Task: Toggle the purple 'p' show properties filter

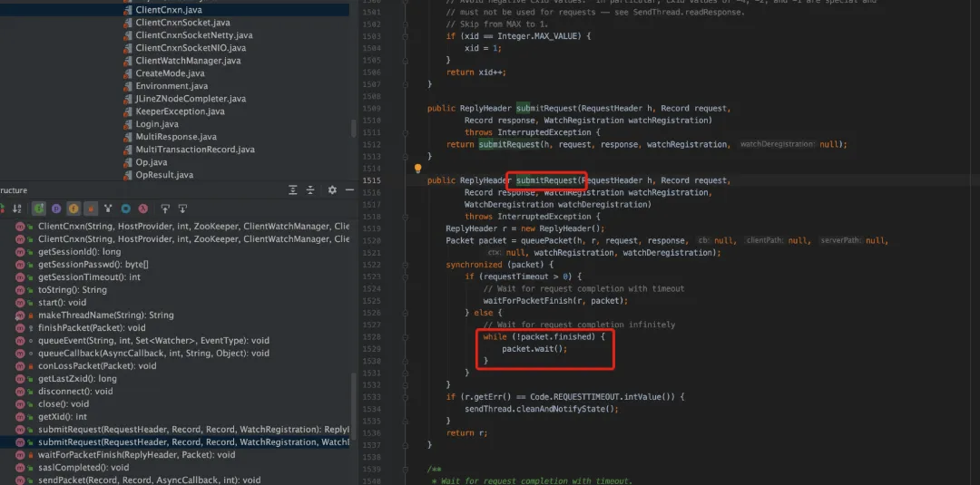Action: tap(56, 209)
